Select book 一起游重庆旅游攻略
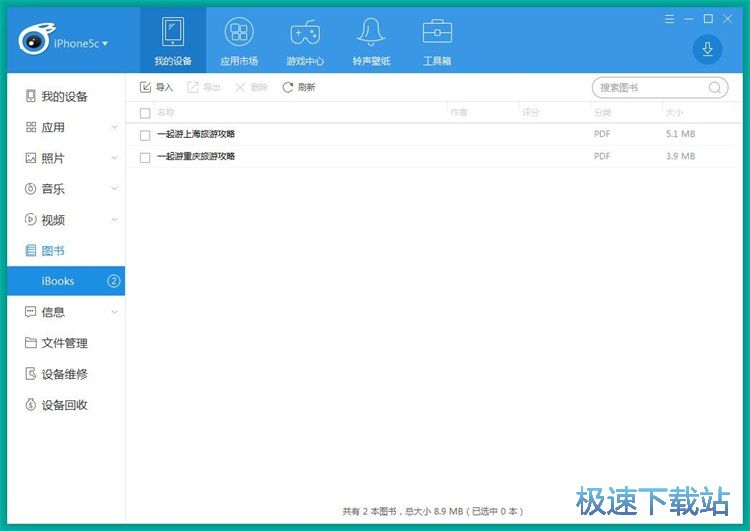The width and height of the screenshot is (750, 531). (196, 156)
